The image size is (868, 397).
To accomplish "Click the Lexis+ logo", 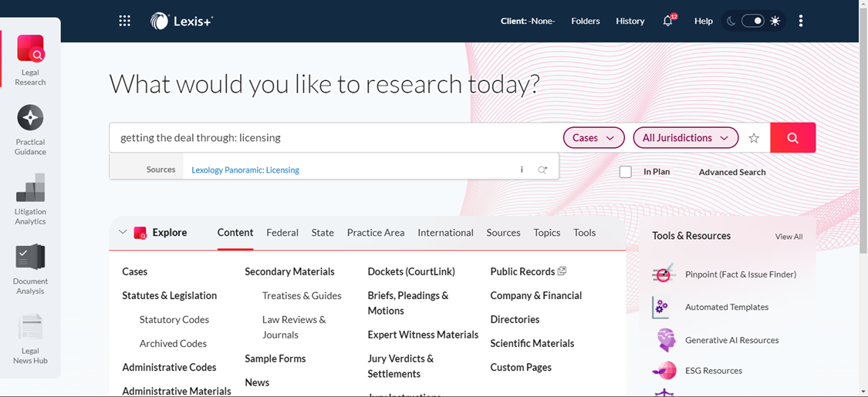I will point(181,21).
